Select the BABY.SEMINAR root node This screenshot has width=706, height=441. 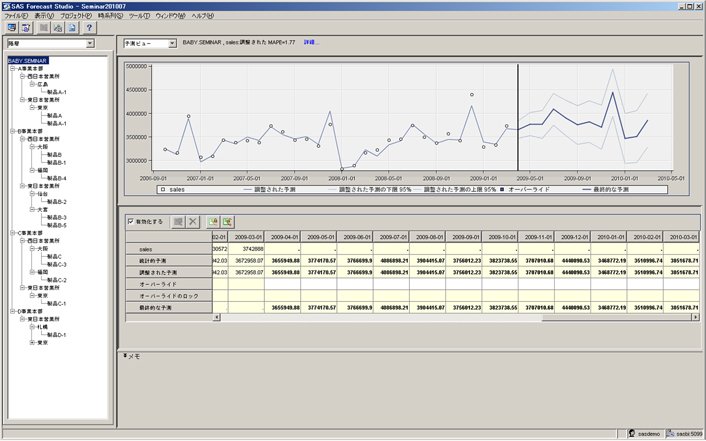click(x=28, y=61)
